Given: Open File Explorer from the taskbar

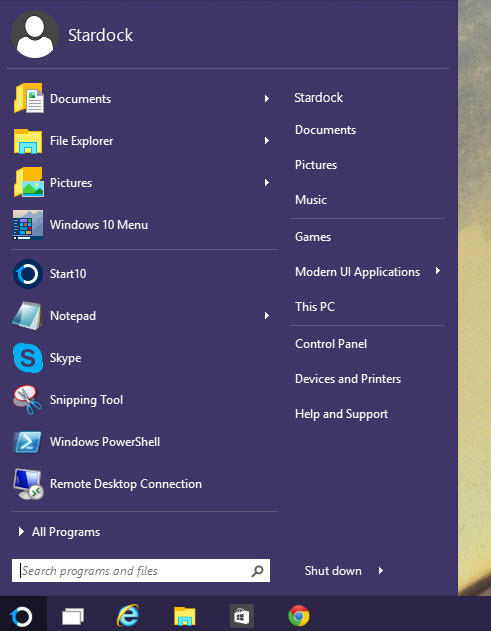Looking at the screenshot, I should click(x=185, y=617).
